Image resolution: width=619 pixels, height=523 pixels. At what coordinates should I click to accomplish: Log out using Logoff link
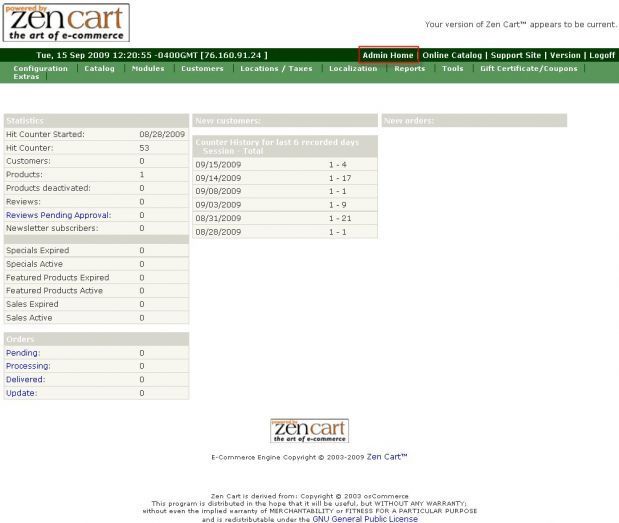(602, 55)
